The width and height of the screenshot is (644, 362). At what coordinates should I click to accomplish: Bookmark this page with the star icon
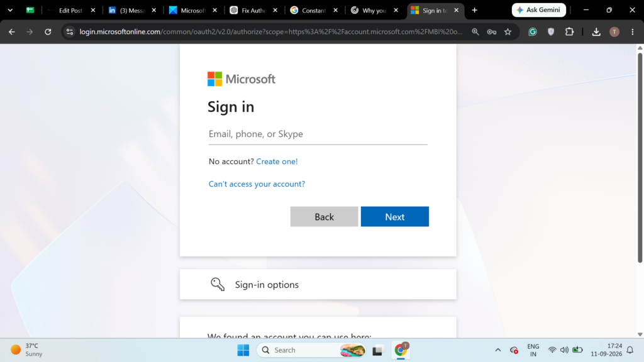point(508,31)
